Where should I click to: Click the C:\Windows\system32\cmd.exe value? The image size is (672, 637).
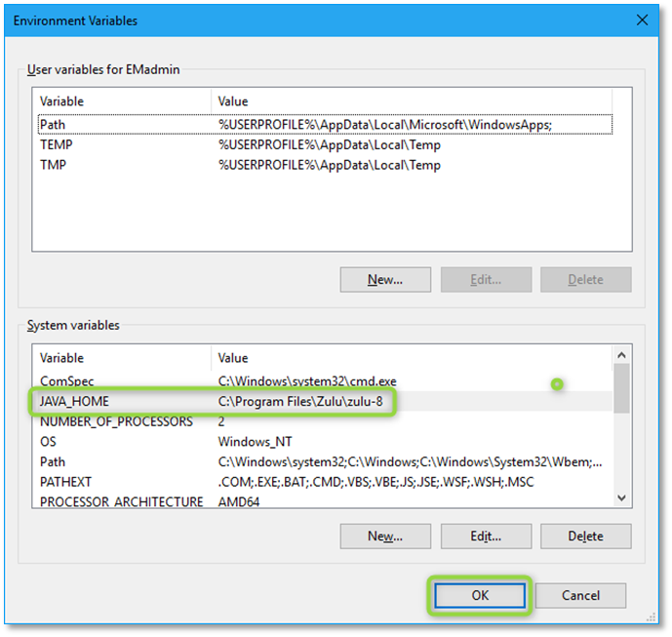(307, 381)
